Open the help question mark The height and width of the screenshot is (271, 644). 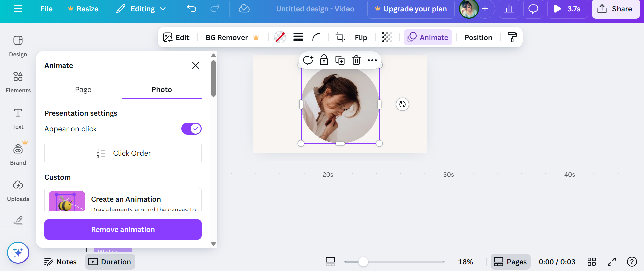(x=632, y=262)
